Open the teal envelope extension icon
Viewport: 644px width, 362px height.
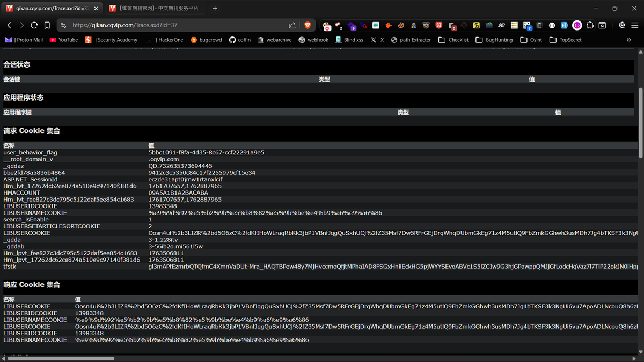[x=376, y=25]
